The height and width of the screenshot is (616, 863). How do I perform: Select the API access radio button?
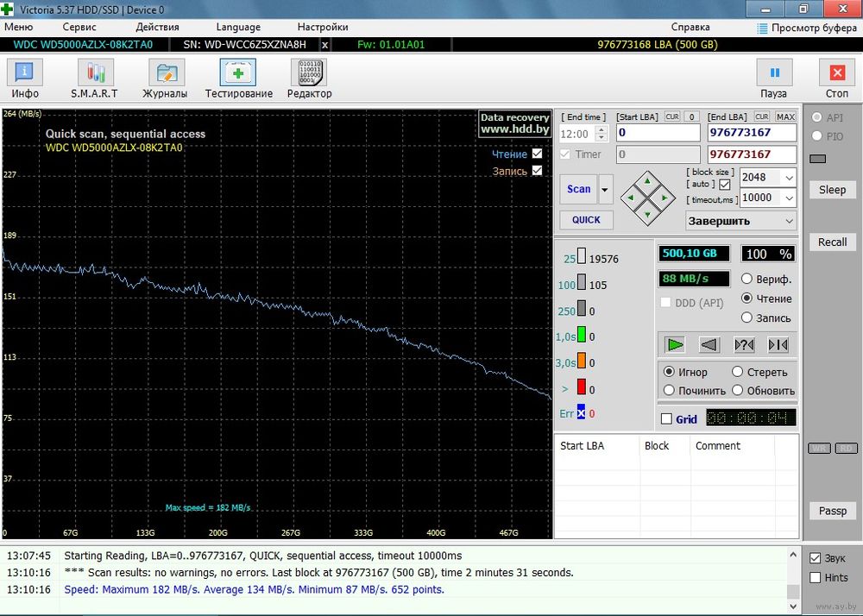[816, 117]
